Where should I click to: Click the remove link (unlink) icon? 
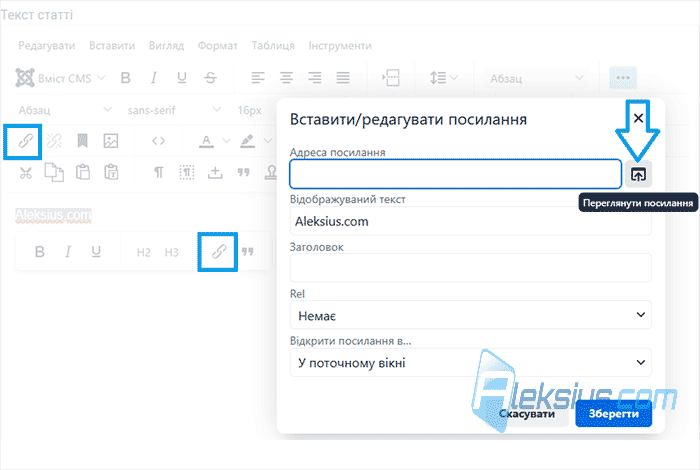point(54,141)
